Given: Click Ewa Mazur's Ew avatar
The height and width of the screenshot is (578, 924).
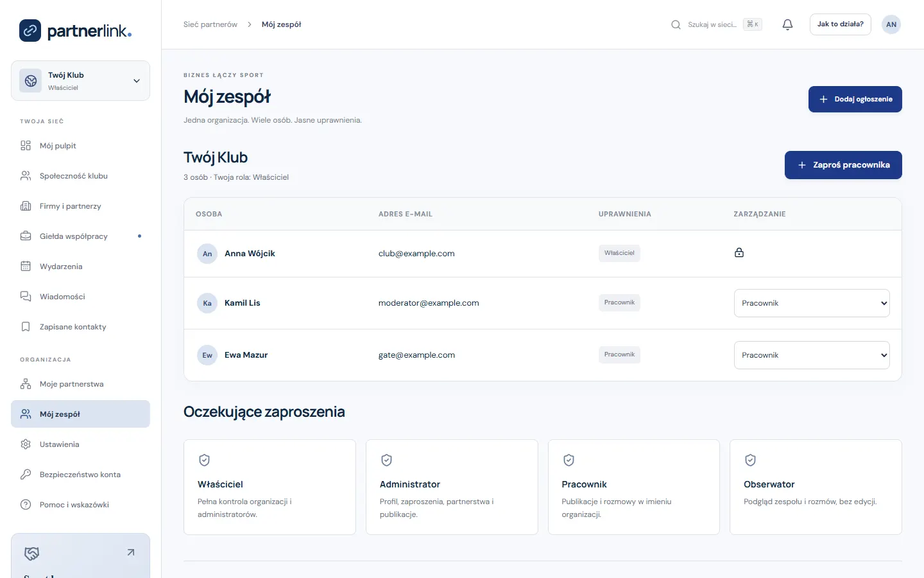Looking at the screenshot, I should click(x=207, y=355).
